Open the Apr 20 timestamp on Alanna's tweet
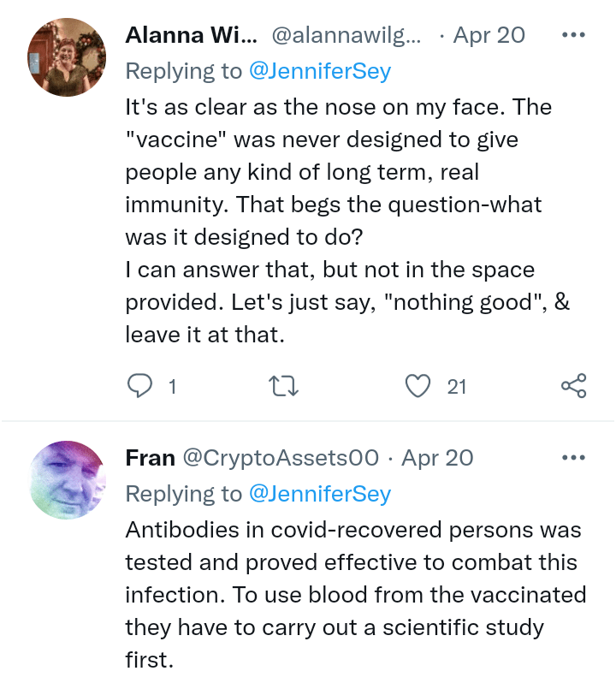This screenshot has width=616, height=689. [x=489, y=35]
